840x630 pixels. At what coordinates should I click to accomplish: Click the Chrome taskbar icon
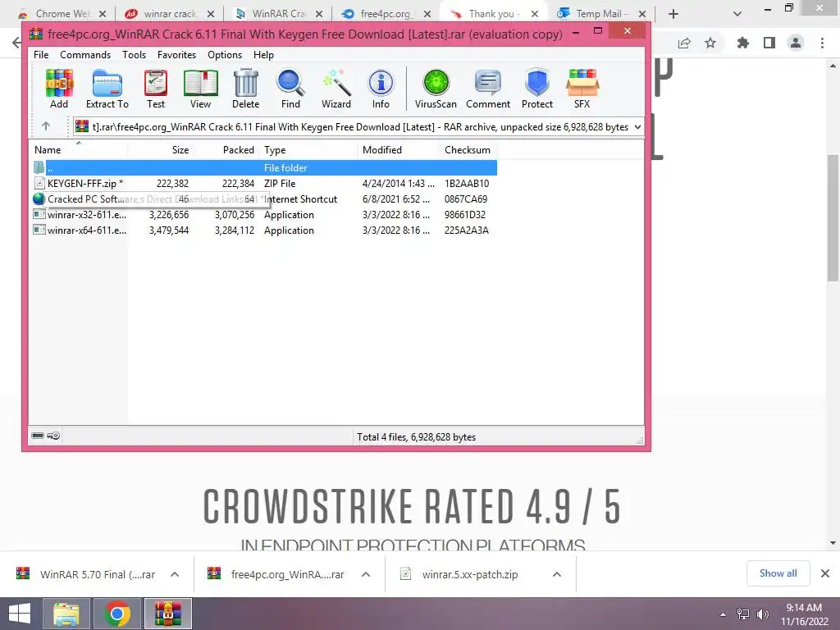pyautogui.click(x=117, y=614)
